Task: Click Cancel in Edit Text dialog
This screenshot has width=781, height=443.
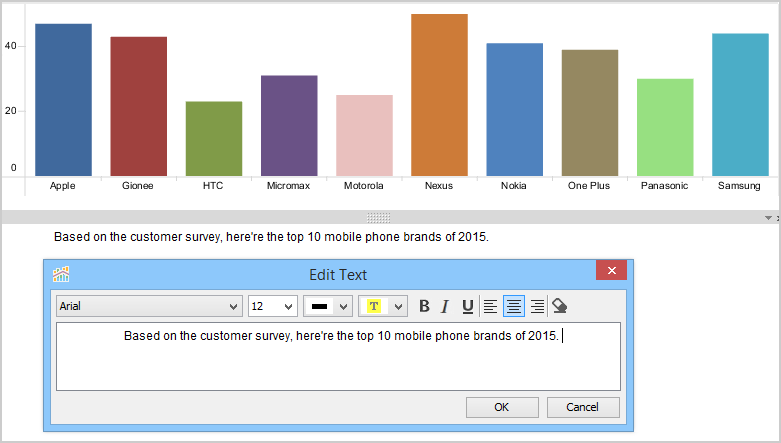Action: pos(583,407)
